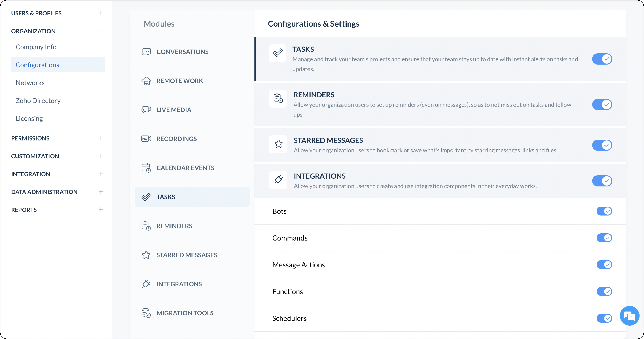
Task: Open the REMINDERS module label in list
Action: click(174, 226)
